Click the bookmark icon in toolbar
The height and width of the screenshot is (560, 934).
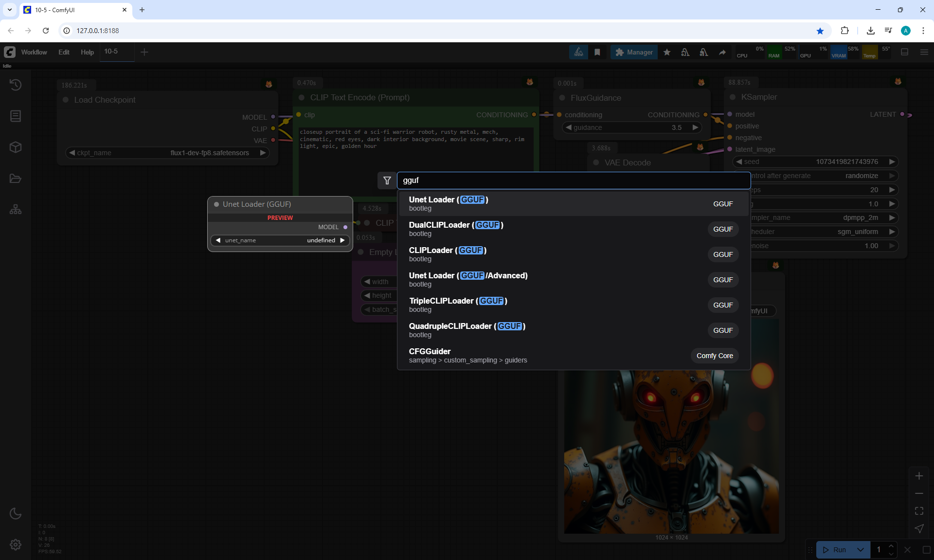point(597,52)
